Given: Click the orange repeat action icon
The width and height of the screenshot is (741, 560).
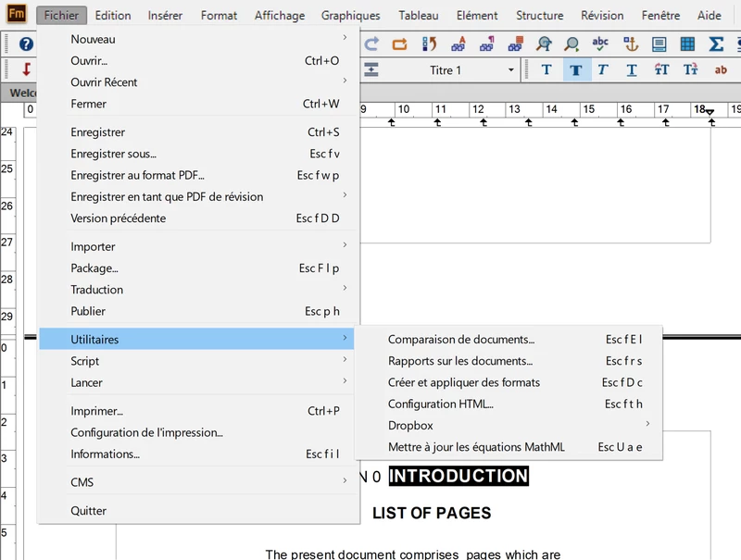Looking at the screenshot, I should pos(400,44).
